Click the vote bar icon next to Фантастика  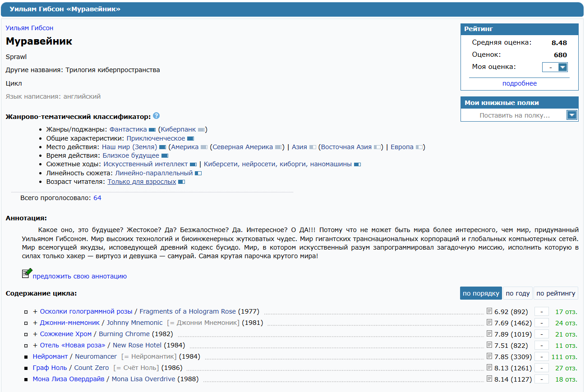pos(152,130)
